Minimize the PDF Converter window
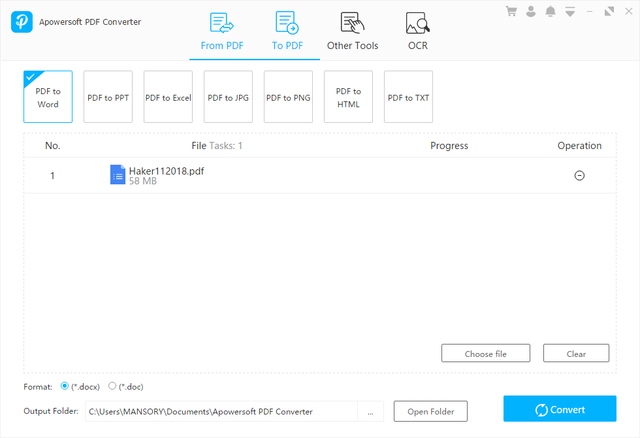Viewport: 640px width, 438px height. click(x=589, y=11)
